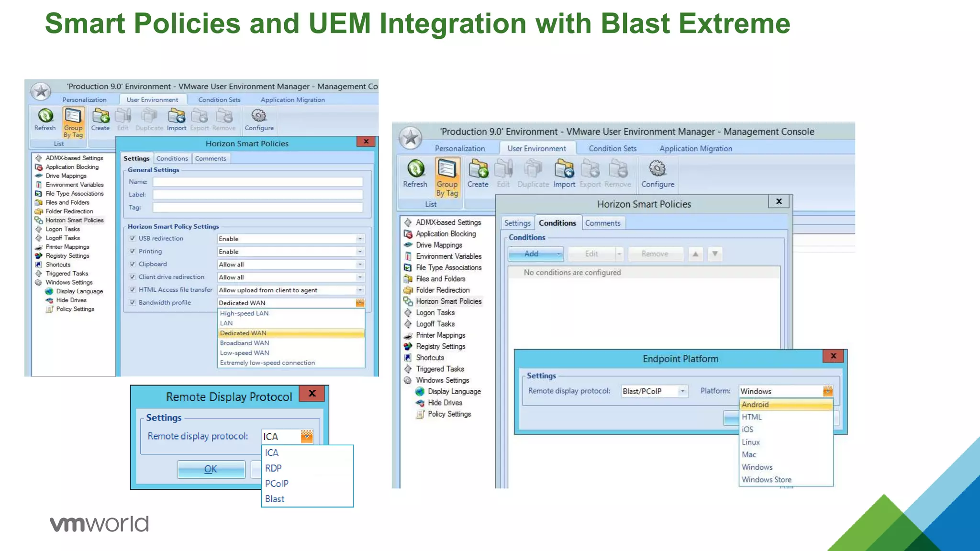Viewport: 980px width, 551px height.
Task: Open Condition Sets tab in right window
Action: point(612,148)
